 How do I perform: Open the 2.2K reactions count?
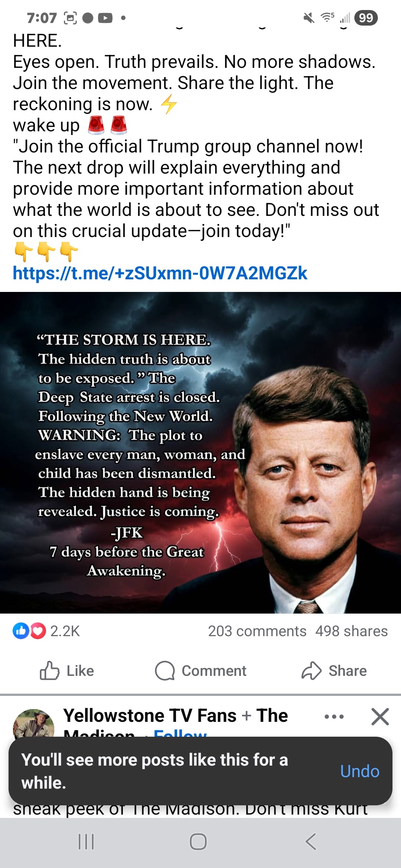65,631
